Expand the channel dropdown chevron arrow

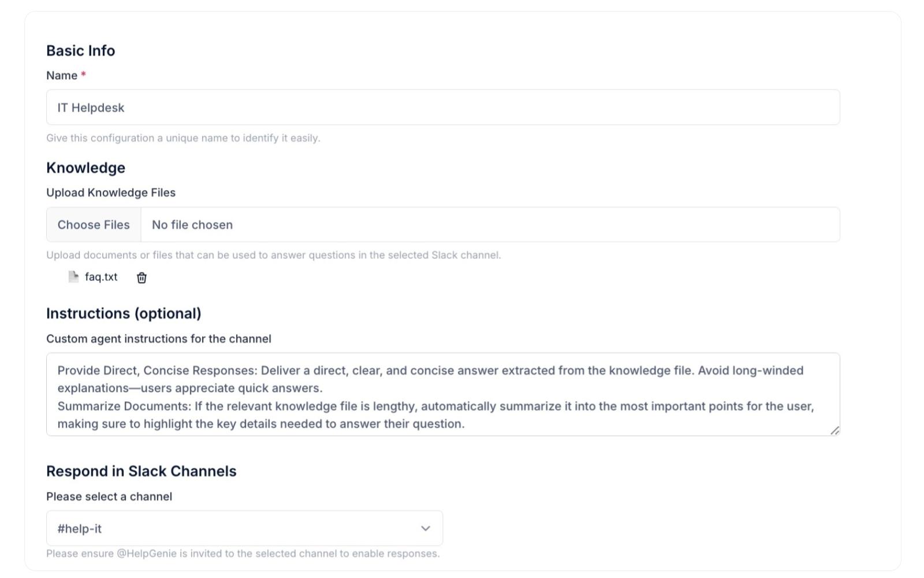click(426, 528)
